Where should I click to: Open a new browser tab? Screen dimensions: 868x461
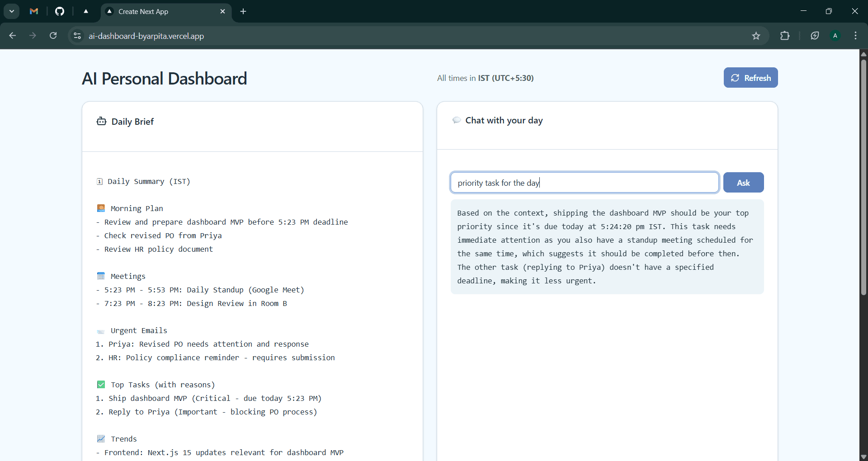(x=243, y=11)
